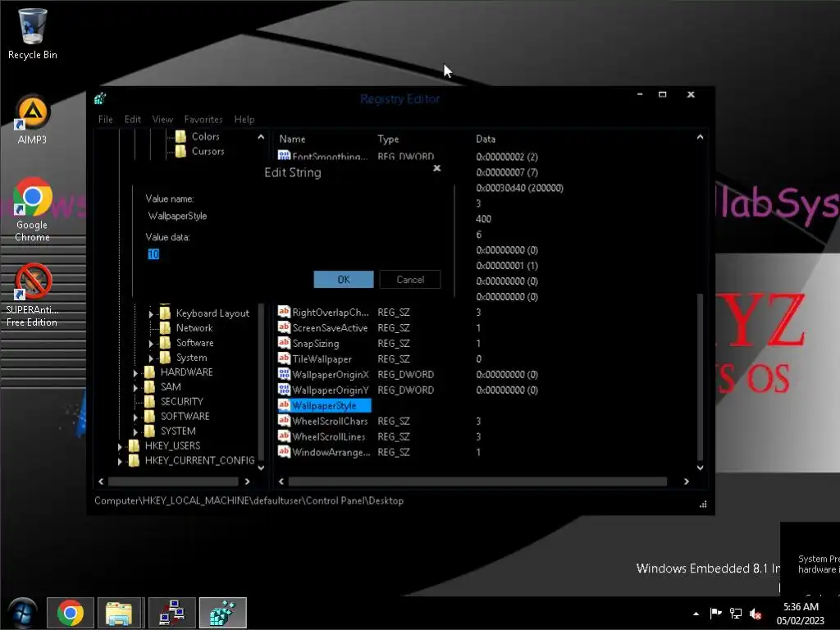Open the network computers taskbar icon
The image size is (840, 630).
[172, 612]
